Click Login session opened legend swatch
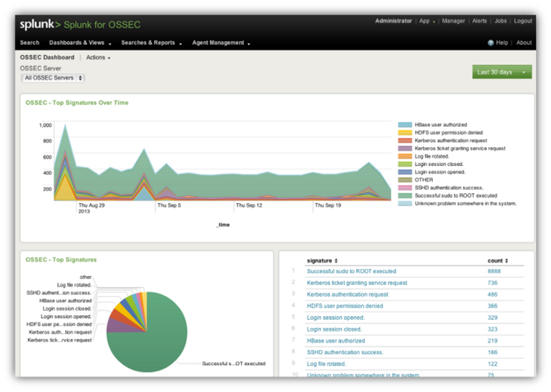The width and height of the screenshot is (551, 392). 405,172
